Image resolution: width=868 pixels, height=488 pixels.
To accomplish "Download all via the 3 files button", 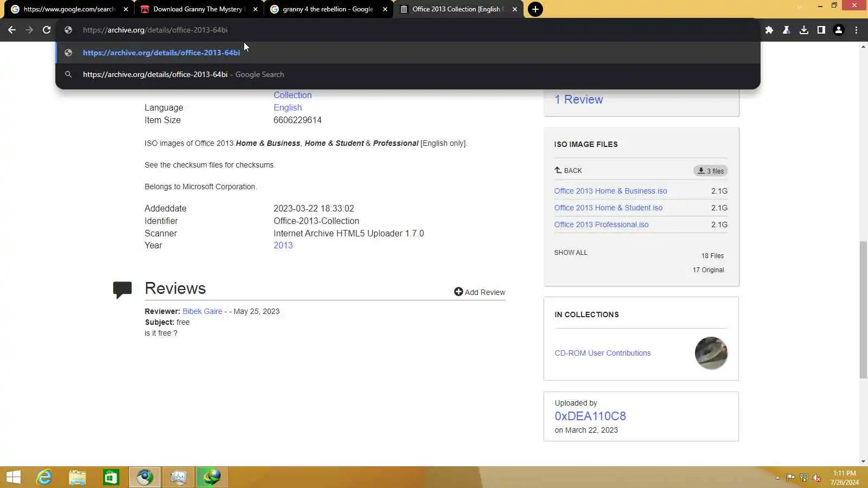I will 710,171.
